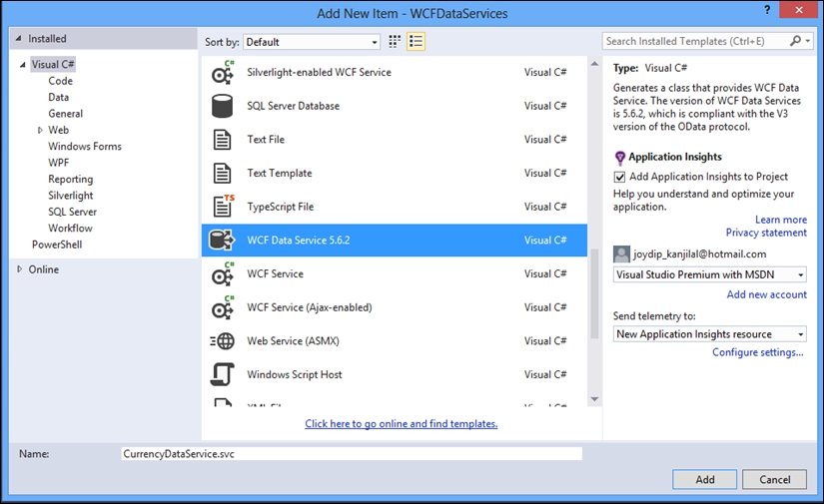Select the Workflow category
Image resolution: width=824 pixels, height=504 pixels.
pyautogui.click(x=71, y=228)
